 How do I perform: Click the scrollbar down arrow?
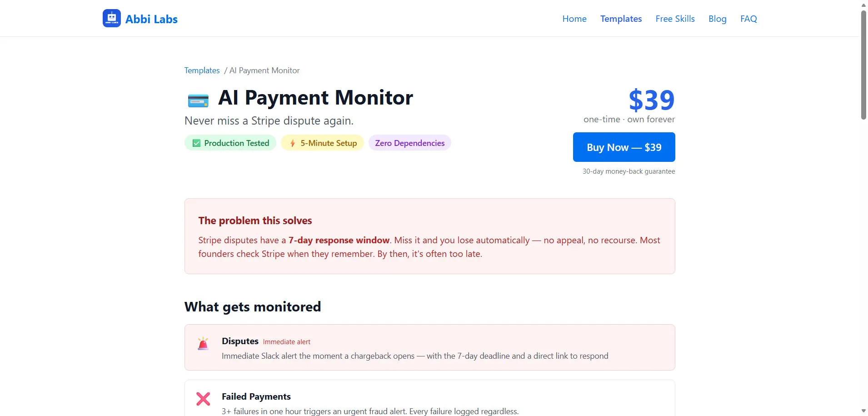(863, 411)
